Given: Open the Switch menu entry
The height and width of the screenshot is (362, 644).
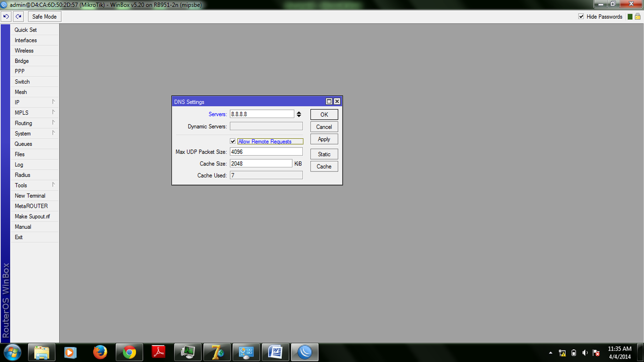Looking at the screenshot, I should pos(35,81).
